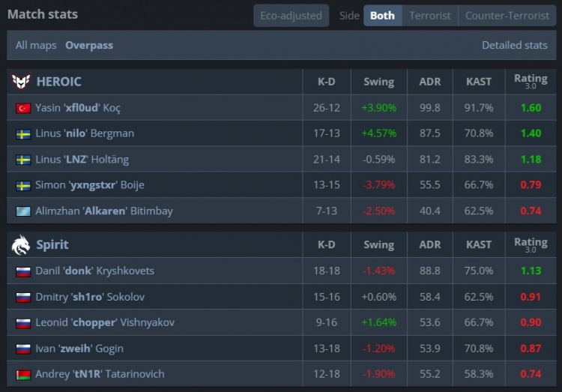
Task: Click the Spirit dragon logo icon
Action: (x=21, y=244)
